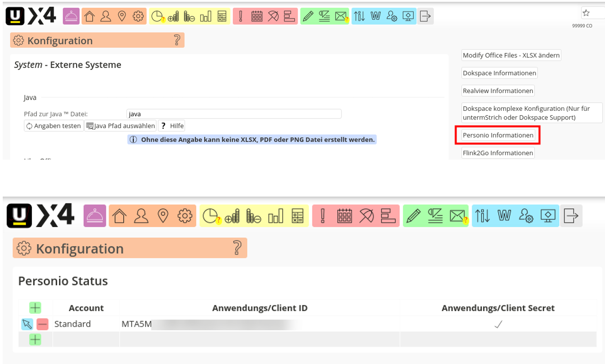
Task: Click green plus in empty bottom table row
Action: [35, 339]
